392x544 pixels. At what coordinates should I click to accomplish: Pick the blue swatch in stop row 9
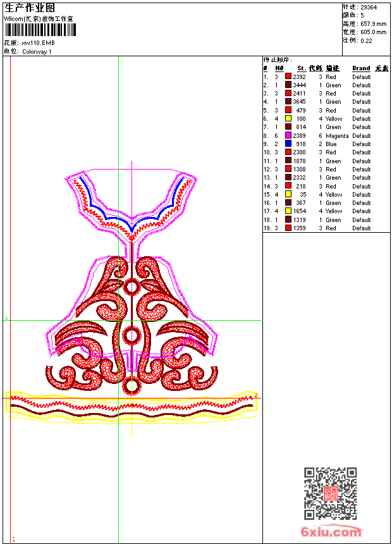click(288, 144)
